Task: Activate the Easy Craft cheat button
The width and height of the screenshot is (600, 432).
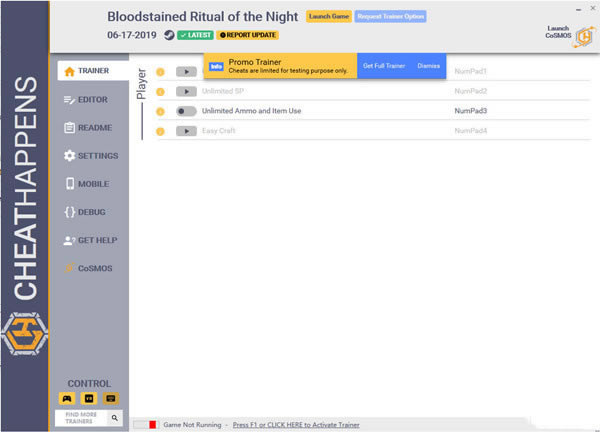Action: [x=186, y=131]
